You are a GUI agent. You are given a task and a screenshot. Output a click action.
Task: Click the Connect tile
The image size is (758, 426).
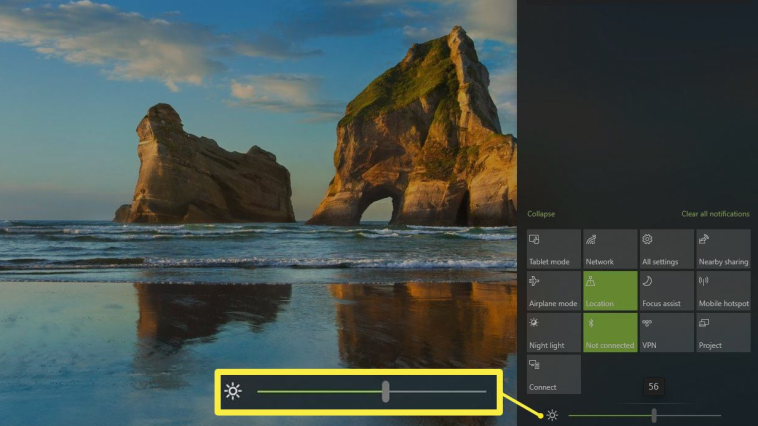pyautogui.click(x=554, y=374)
